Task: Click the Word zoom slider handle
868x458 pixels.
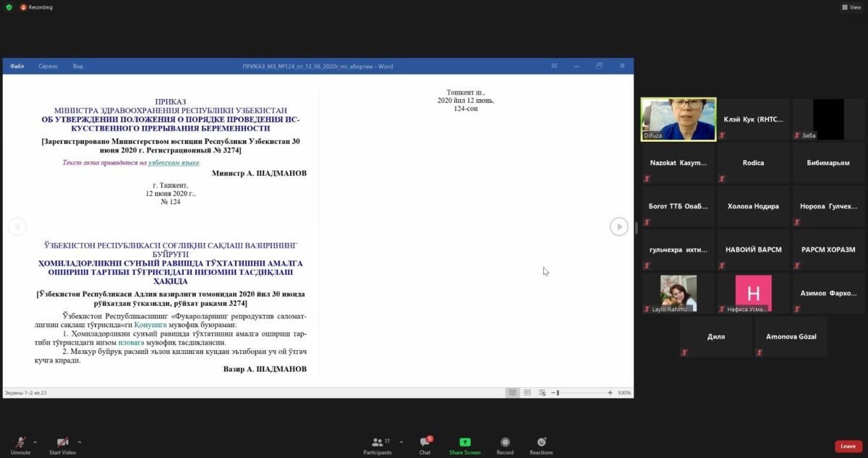Action: point(558,393)
